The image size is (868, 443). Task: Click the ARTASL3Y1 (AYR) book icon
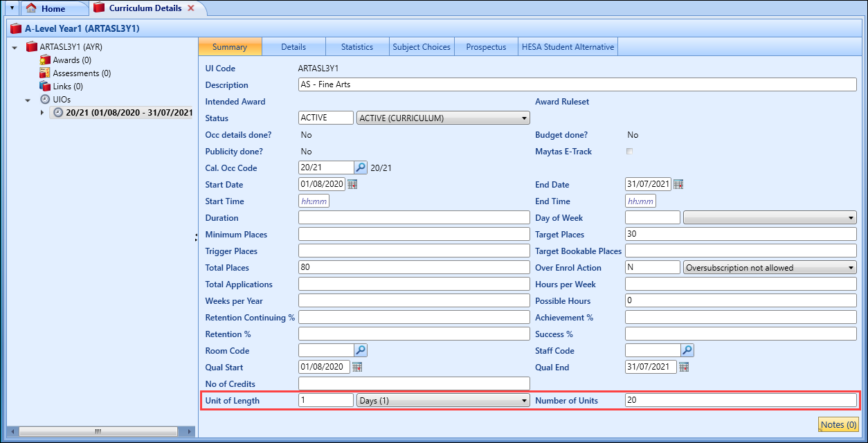point(32,47)
